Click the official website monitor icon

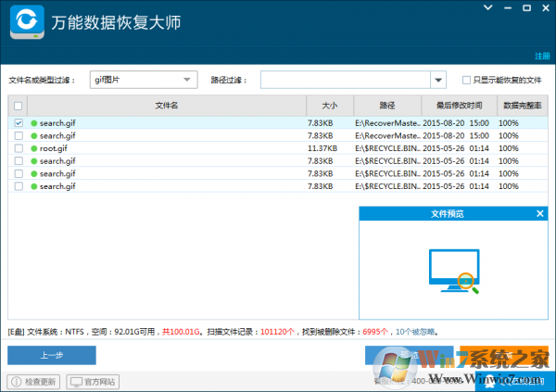pos(76,381)
